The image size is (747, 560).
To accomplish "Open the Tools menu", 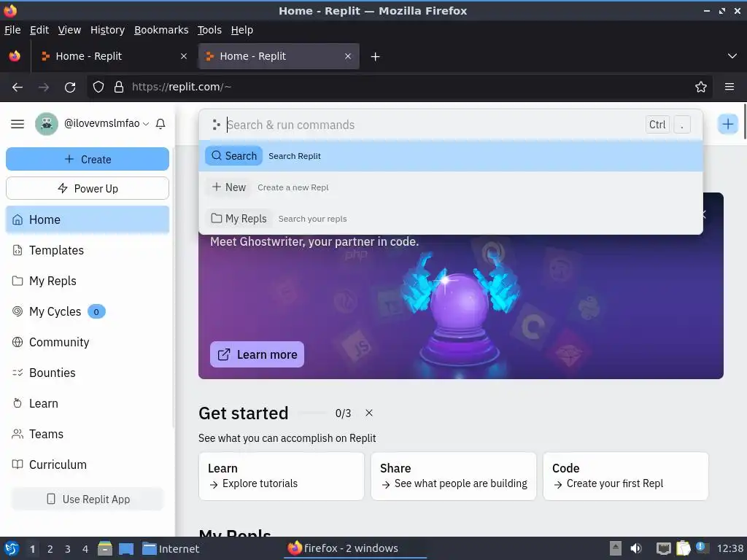I will click(x=209, y=30).
